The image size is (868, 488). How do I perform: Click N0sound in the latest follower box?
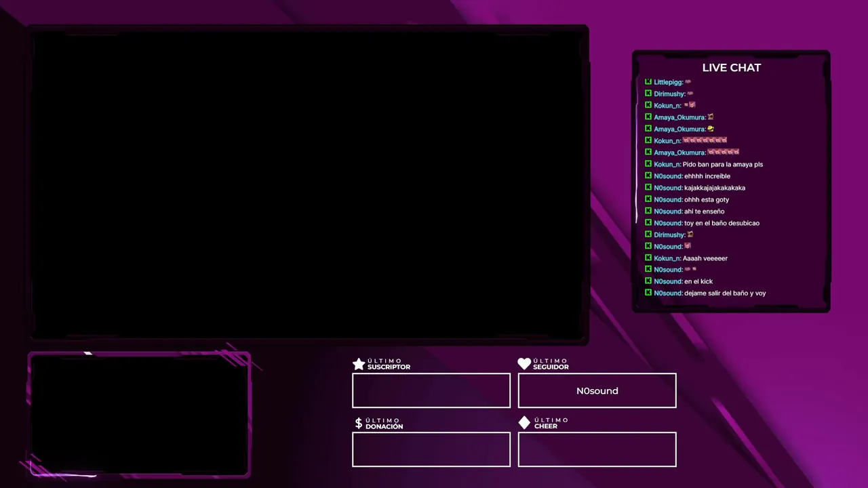click(x=597, y=391)
